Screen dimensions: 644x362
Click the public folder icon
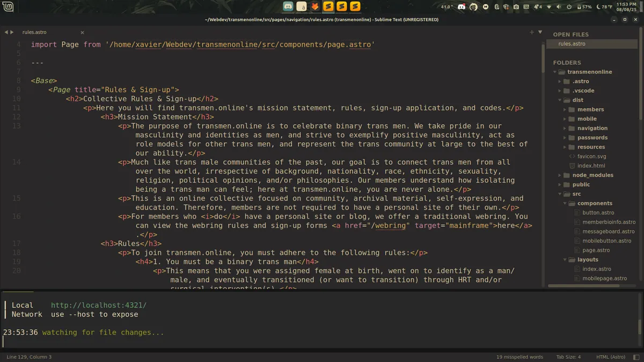click(567, 184)
